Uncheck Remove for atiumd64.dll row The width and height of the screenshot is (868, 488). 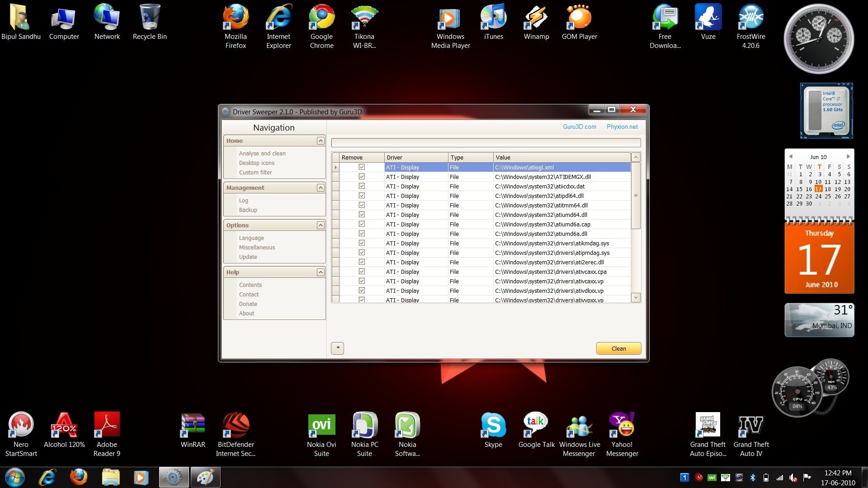[x=362, y=215]
